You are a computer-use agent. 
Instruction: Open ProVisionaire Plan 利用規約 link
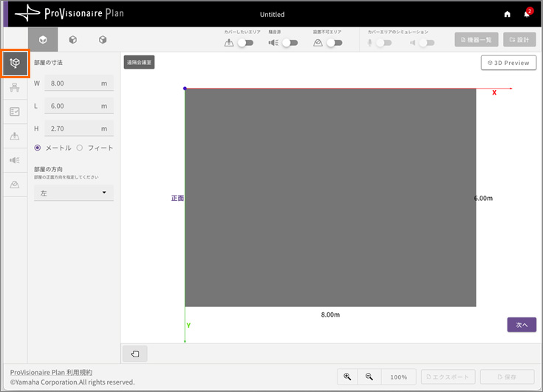(x=51, y=372)
